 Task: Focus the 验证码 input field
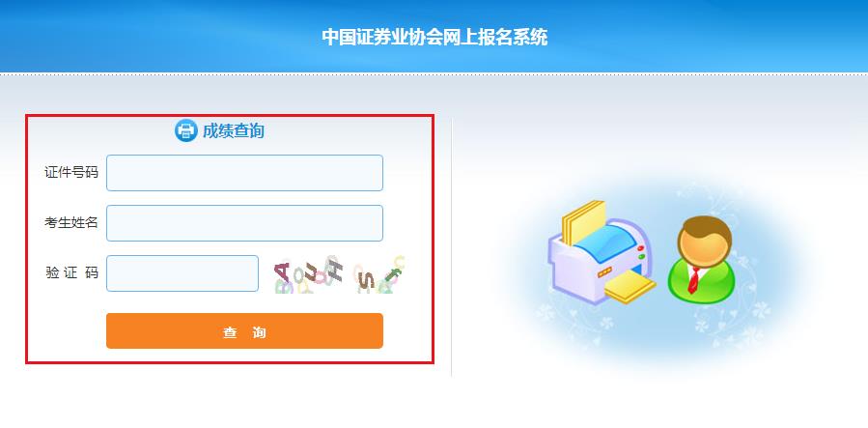[x=182, y=273]
